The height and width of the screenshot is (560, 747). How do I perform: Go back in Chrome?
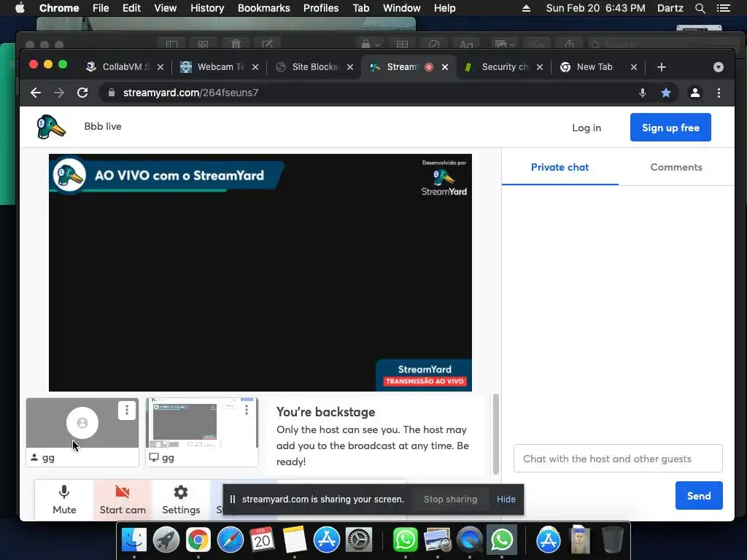[x=36, y=93]
